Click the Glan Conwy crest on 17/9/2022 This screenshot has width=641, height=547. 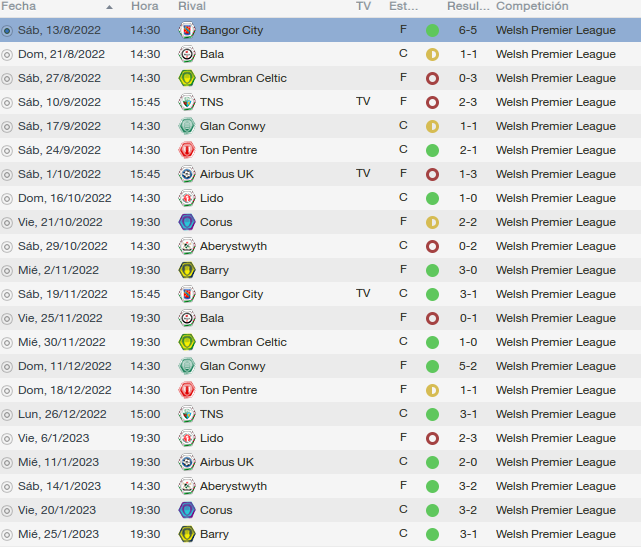pos(187,126)
